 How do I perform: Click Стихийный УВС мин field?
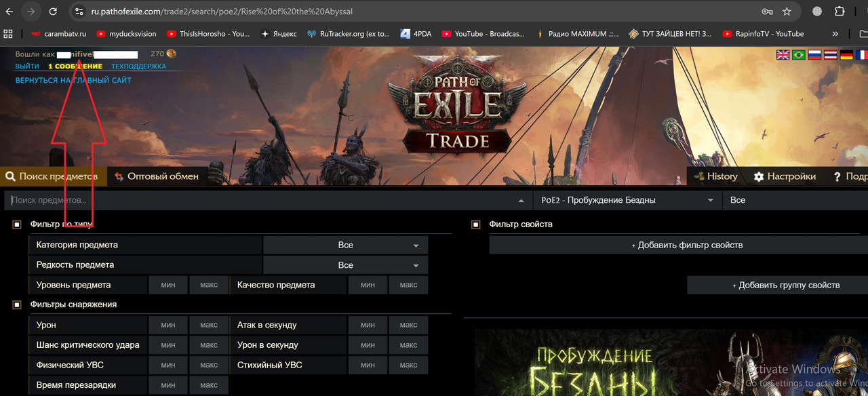click(x=368, y=365)
